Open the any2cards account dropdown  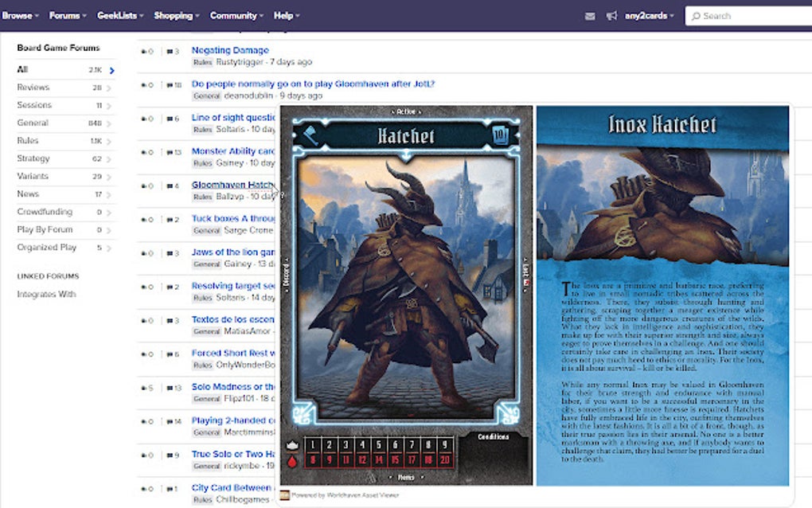[648, 15]
